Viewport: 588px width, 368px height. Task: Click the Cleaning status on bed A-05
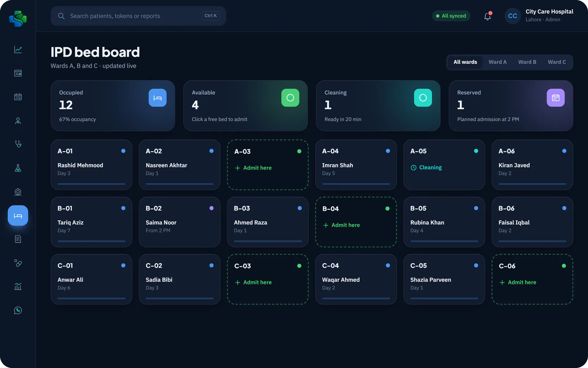426,167
